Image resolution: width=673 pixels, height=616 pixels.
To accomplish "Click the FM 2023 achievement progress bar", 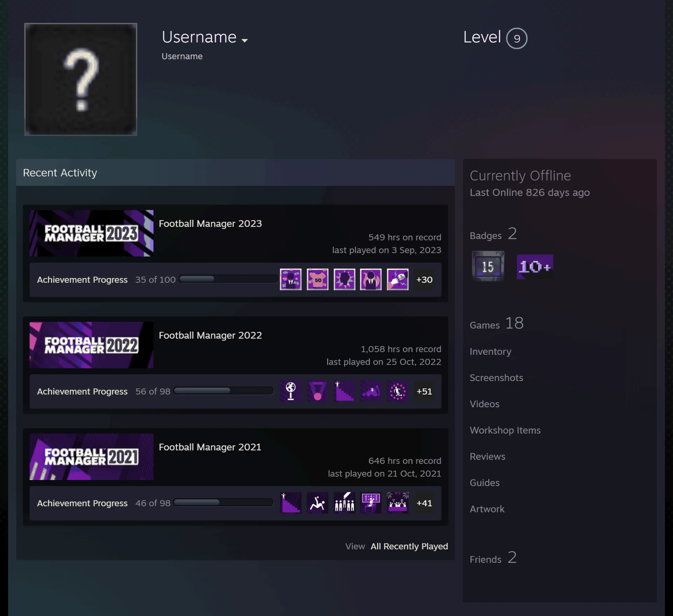I will pyautogui.click(x=229, y=279).
